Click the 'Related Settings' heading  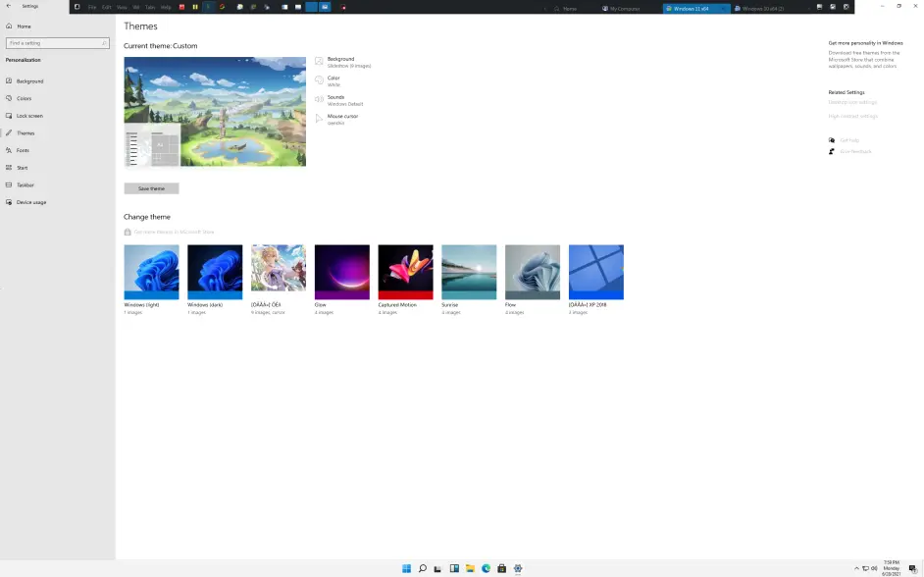coord(847,92)
